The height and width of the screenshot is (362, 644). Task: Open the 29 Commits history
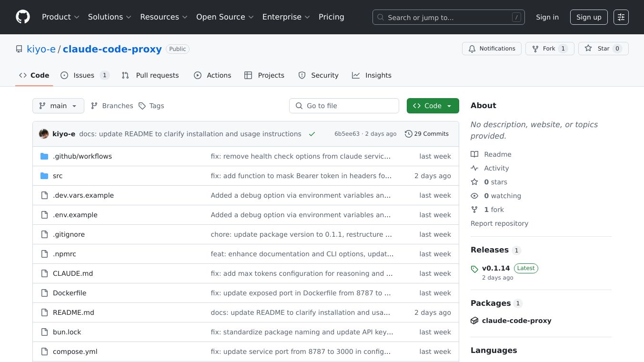[426, 134]
